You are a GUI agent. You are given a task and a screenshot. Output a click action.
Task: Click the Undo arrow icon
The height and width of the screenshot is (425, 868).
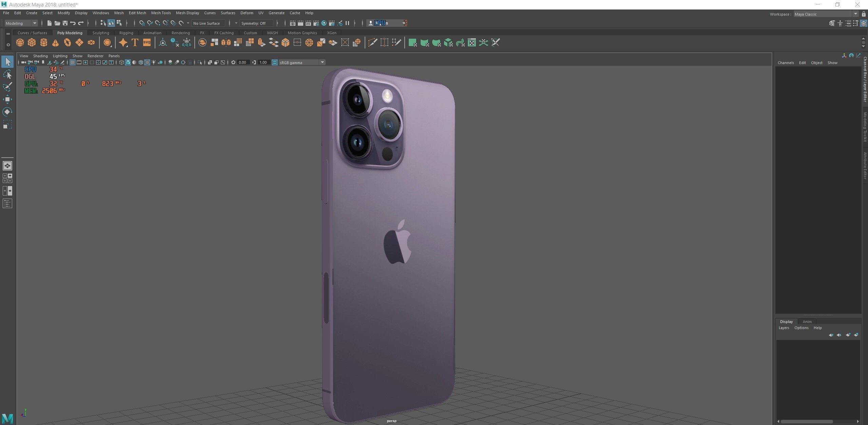click(73, 23)
